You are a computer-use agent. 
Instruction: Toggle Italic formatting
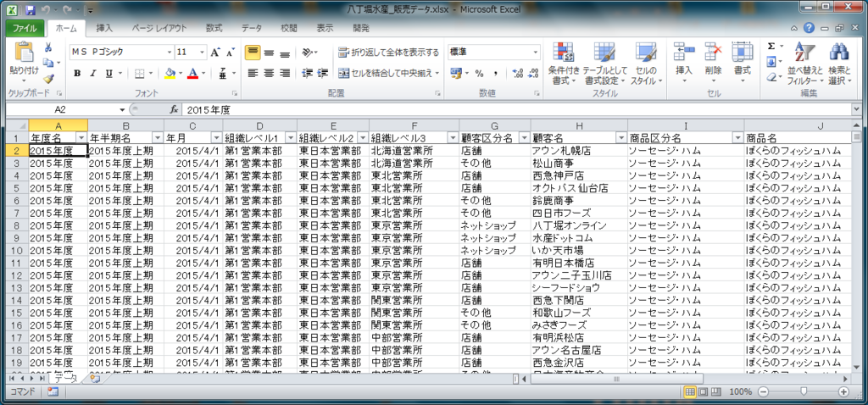coord(93,73)
